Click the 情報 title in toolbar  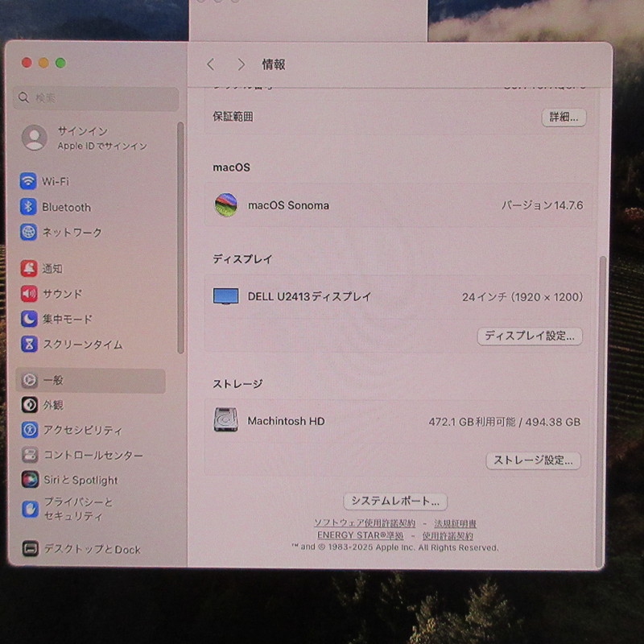click(274, 64)
